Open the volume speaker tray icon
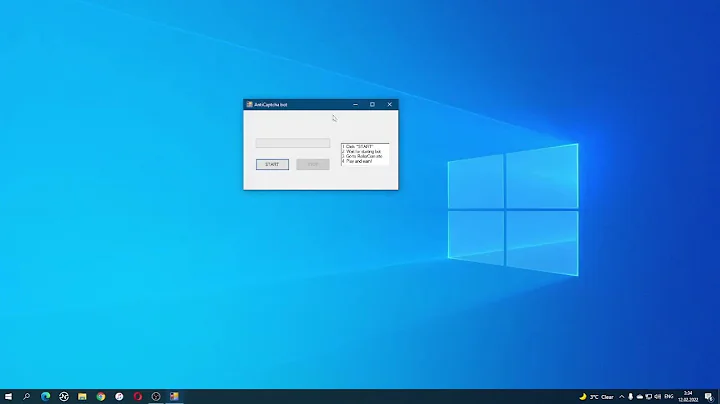720x404 pixels. (x=658, y=397)
